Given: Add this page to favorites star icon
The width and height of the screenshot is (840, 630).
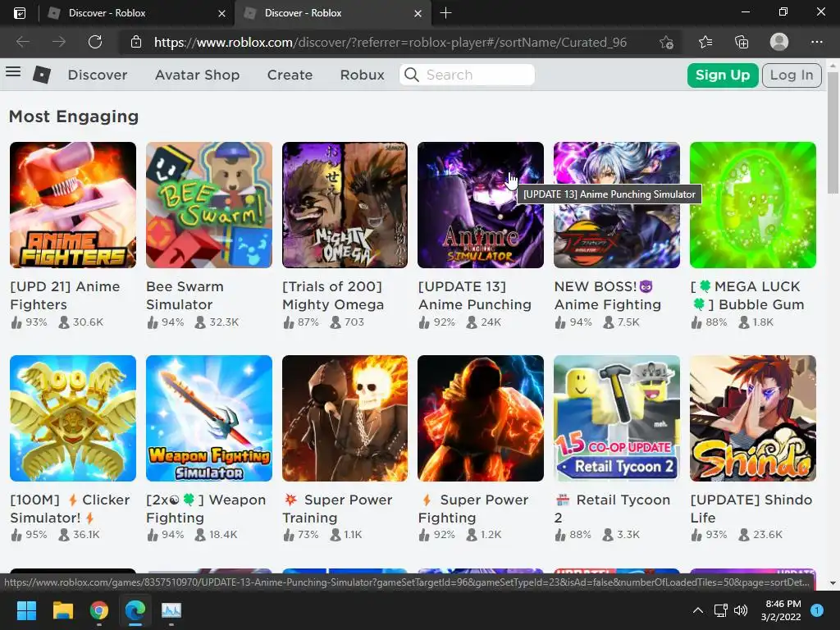Looking at the screenshot, I should point(666,42).
